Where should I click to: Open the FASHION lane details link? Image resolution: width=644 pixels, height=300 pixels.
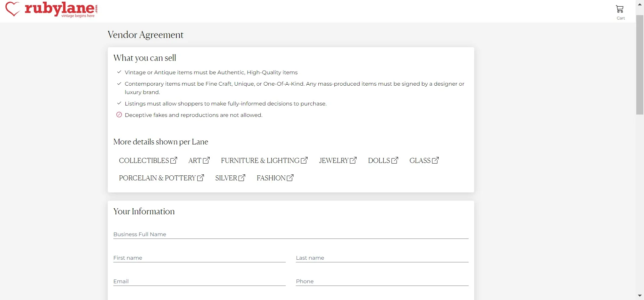pos(275,178)
